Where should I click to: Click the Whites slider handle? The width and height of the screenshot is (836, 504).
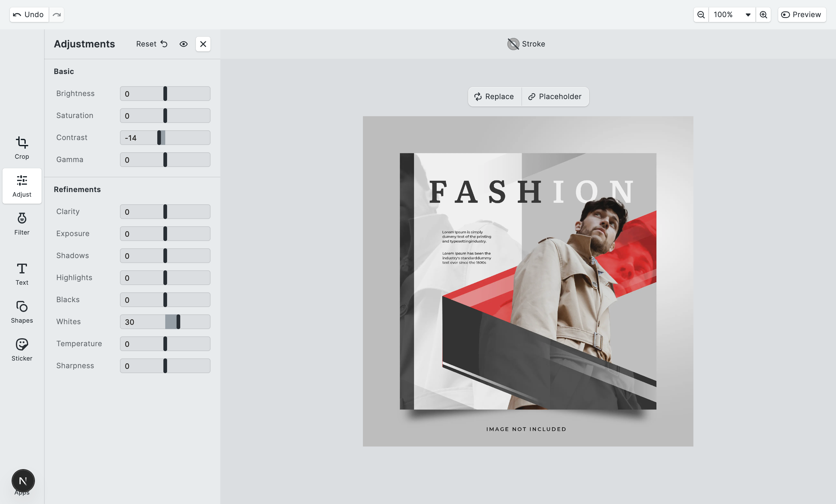point(178,321)
